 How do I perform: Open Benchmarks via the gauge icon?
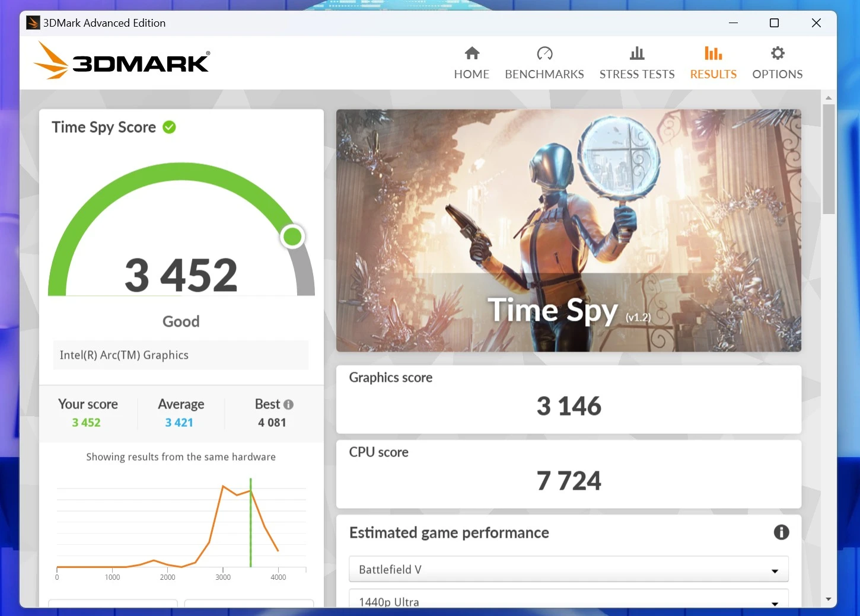(544, 53)
